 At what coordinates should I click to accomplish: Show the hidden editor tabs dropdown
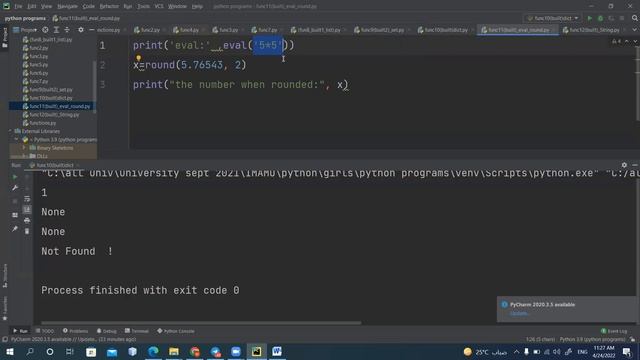pyautogui.click(x=635, y=30)
